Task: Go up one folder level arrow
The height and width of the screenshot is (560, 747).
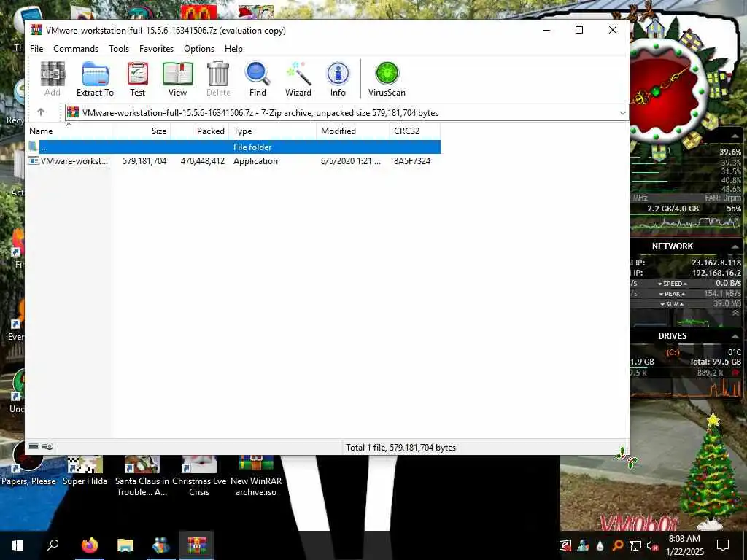Action: point(41,112)
